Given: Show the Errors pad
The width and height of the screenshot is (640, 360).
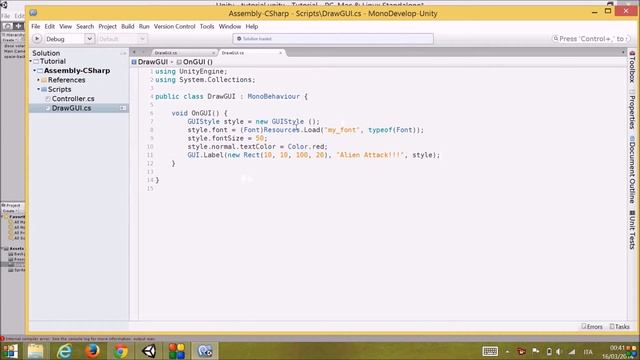Looking at the screenshot, I should click(x=592, y=327).
